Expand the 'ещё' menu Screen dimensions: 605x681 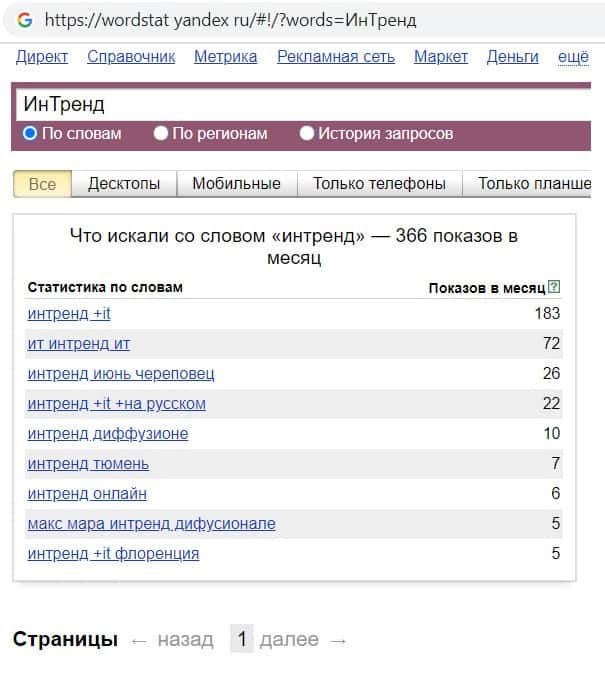point(573,57)
